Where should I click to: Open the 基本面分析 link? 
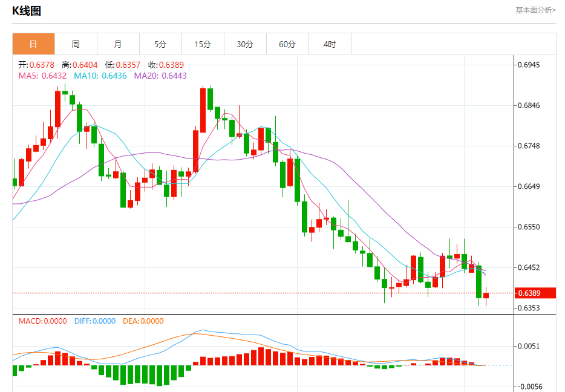pyautogui.click(x=535, y=10)
